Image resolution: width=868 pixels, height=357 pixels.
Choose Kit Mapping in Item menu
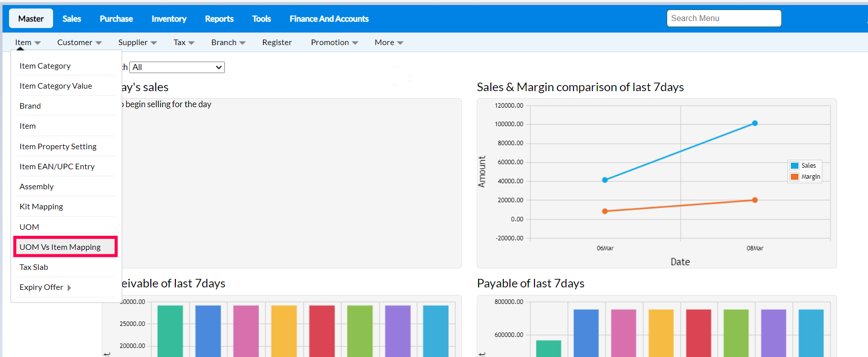coord(41,207)
